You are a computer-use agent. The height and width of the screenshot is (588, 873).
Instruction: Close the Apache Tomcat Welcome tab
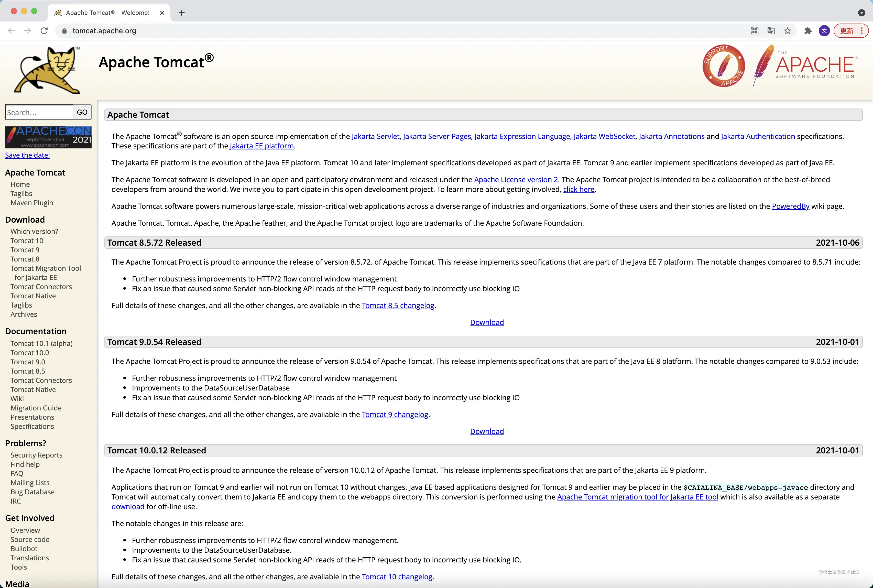(x=162, y=13)
